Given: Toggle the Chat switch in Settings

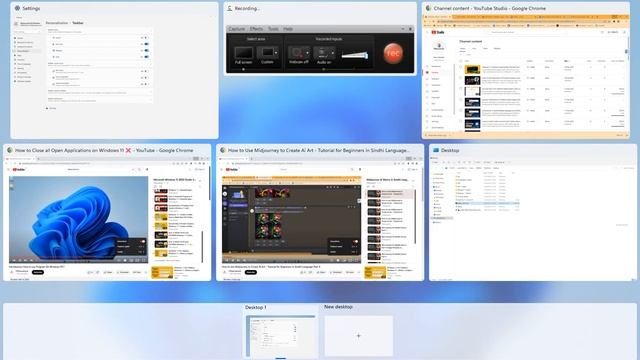Looking at the screenshot, I should (x=147, y=57).
